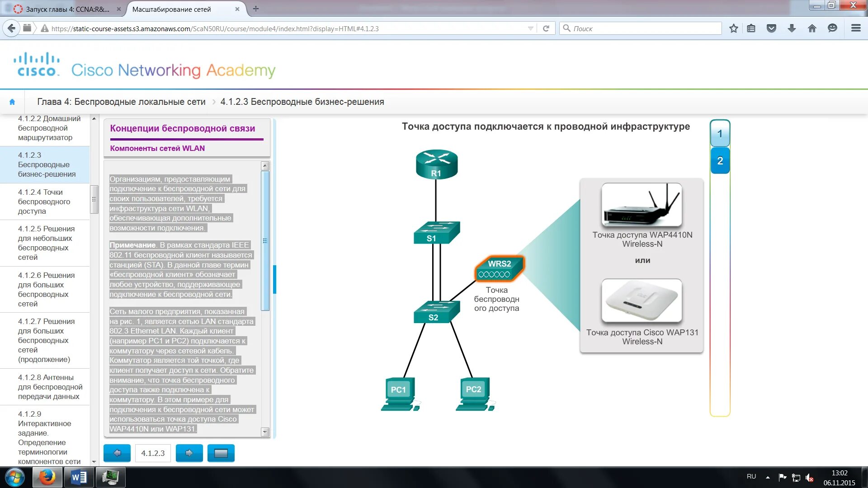Viewport: 868px width, 488px height.
Task: Click switch S2 in the diagram
Action: coord(436,312)
